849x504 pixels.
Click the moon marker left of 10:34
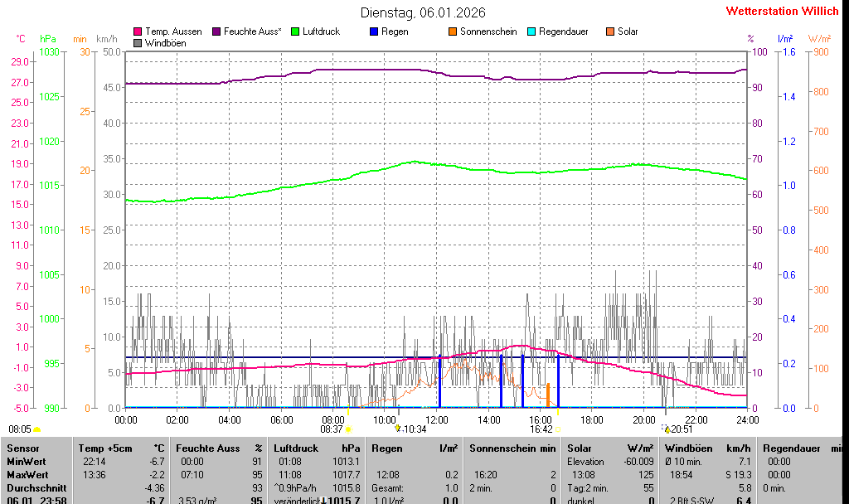tap(398, 429)
